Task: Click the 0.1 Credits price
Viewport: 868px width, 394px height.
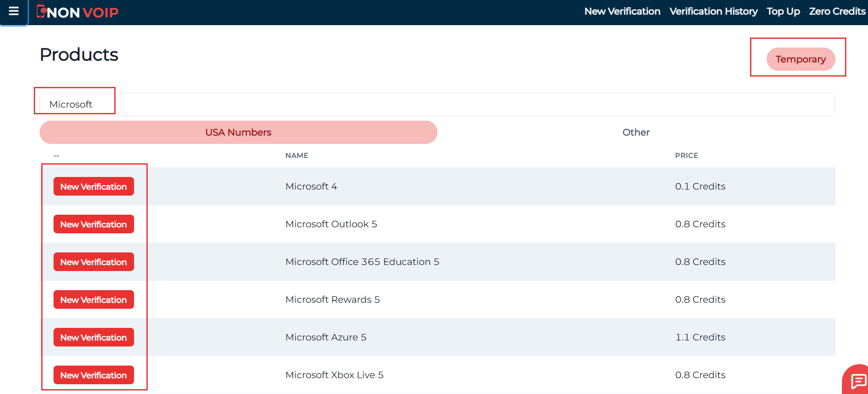Action: click(700, 186)
